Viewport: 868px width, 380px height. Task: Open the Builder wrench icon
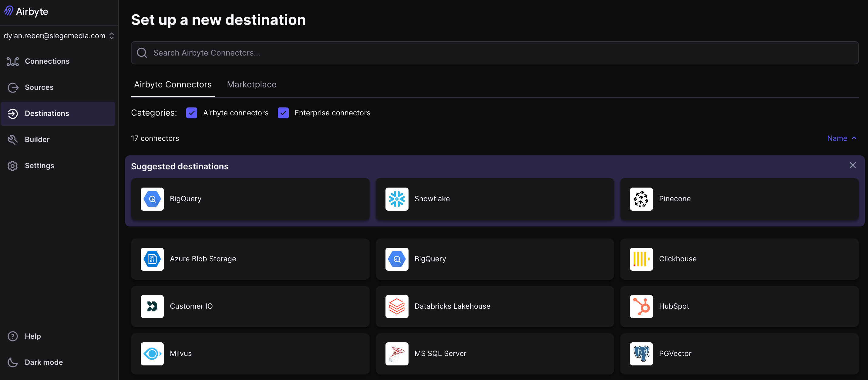pyautogui.click(x=13, y=140)
